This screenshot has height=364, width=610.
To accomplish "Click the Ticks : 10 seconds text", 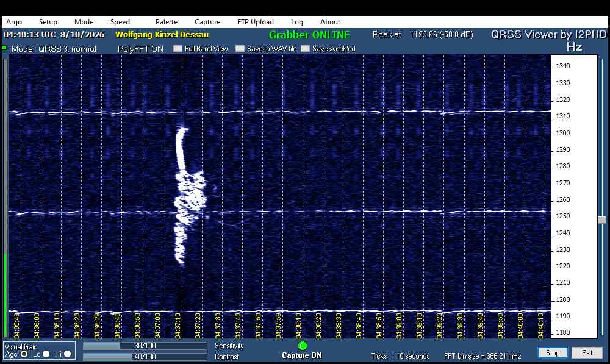I will tap(400, 356).
